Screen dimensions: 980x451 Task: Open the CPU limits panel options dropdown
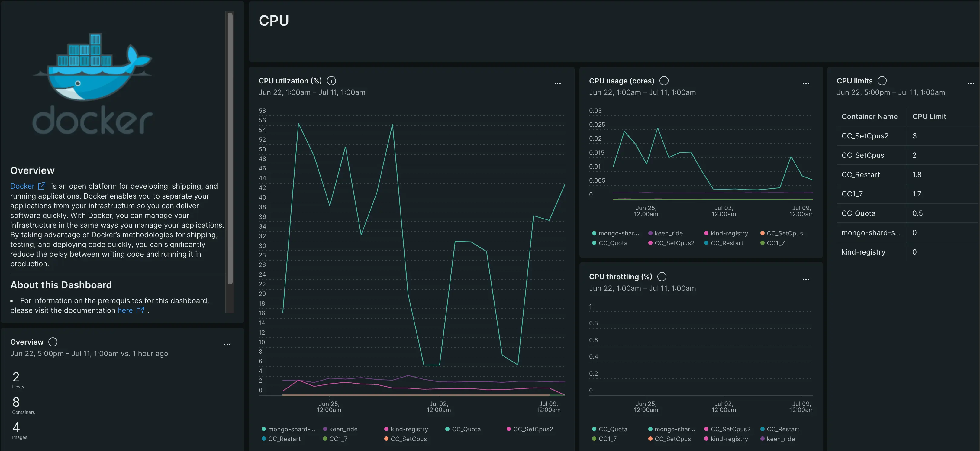pyautogui.click(x=971, y=83)
